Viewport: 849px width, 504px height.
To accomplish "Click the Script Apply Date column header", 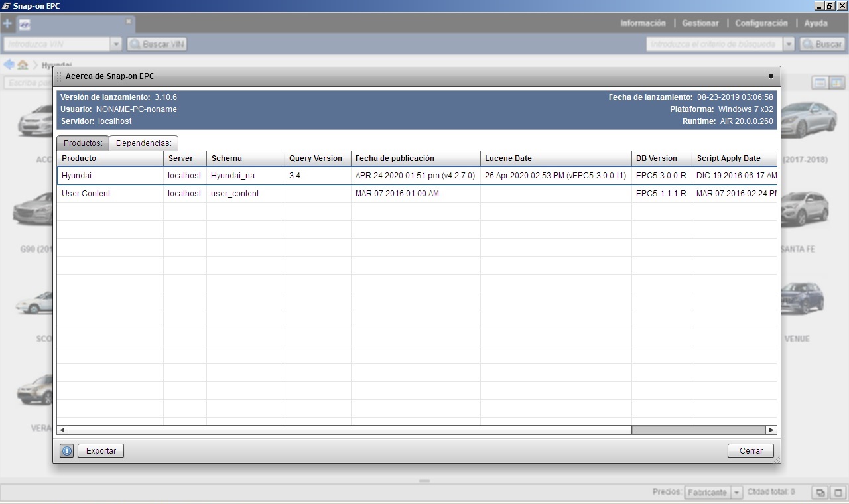I will (x=734, y=158).
